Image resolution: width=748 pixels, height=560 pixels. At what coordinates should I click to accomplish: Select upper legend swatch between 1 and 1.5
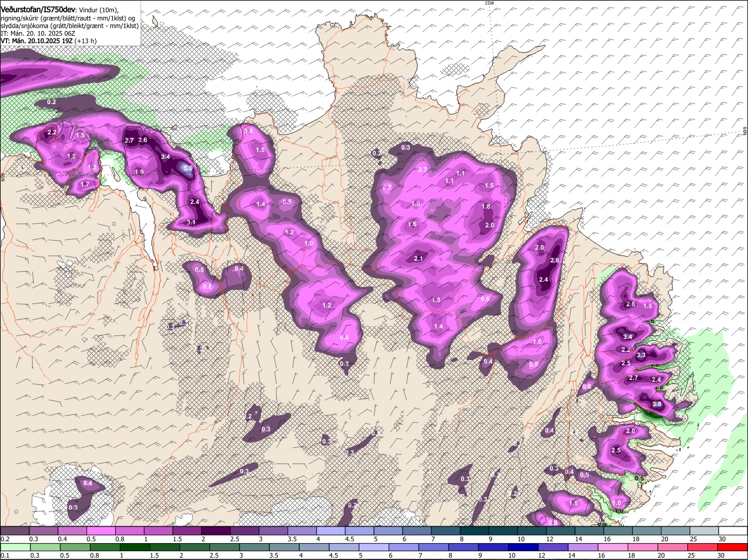point(158,531)
